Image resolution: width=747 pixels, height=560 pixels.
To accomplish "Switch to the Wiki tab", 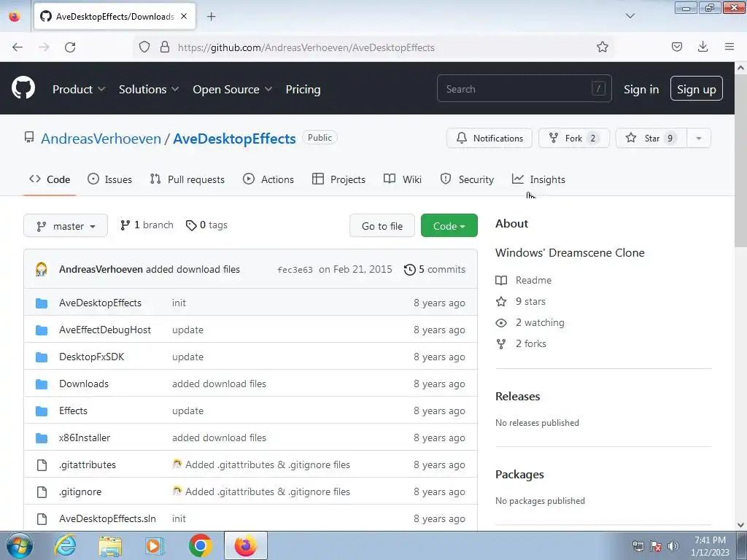I will tap(403, 179).
